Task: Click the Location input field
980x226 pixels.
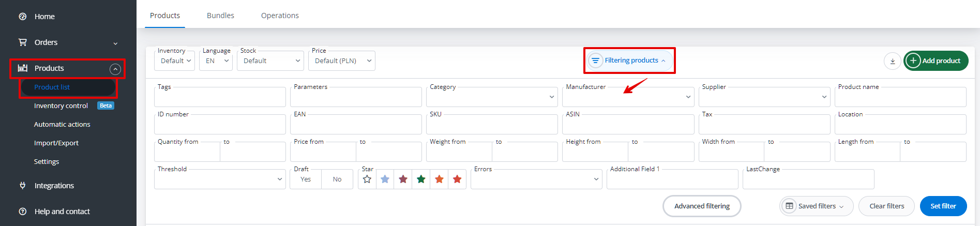Action: point(900,124)
